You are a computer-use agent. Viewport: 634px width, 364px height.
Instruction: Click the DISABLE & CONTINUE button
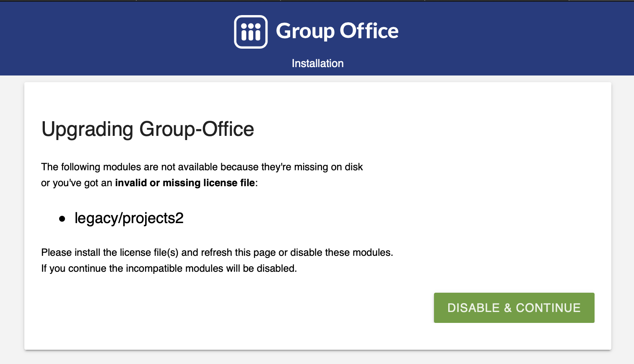pos(514,307)
